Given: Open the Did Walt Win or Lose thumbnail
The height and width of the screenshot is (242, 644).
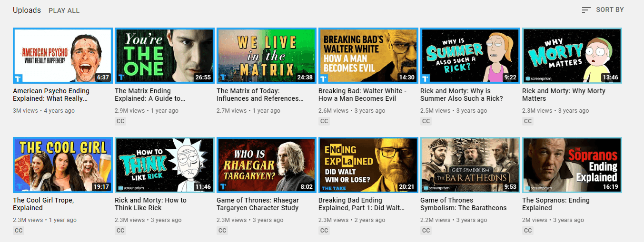Looking at the screenshot, I should coord(368,165).
